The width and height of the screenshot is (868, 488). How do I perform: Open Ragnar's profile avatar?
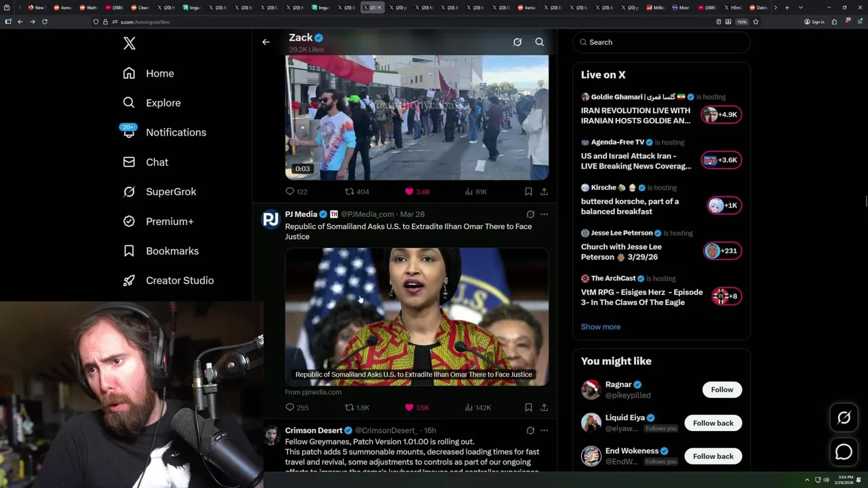point(591,390)
